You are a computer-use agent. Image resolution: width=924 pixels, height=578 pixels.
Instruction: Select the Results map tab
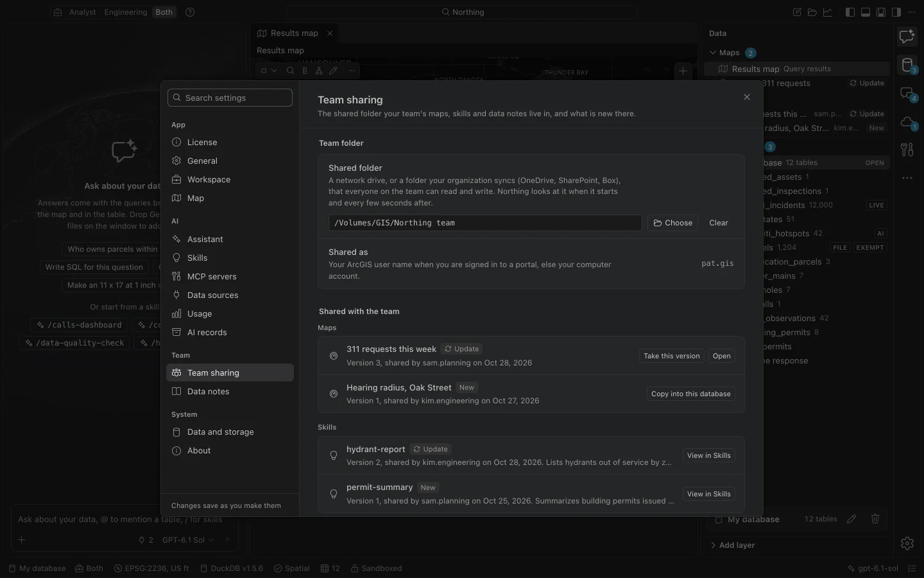tap(294, 33)
